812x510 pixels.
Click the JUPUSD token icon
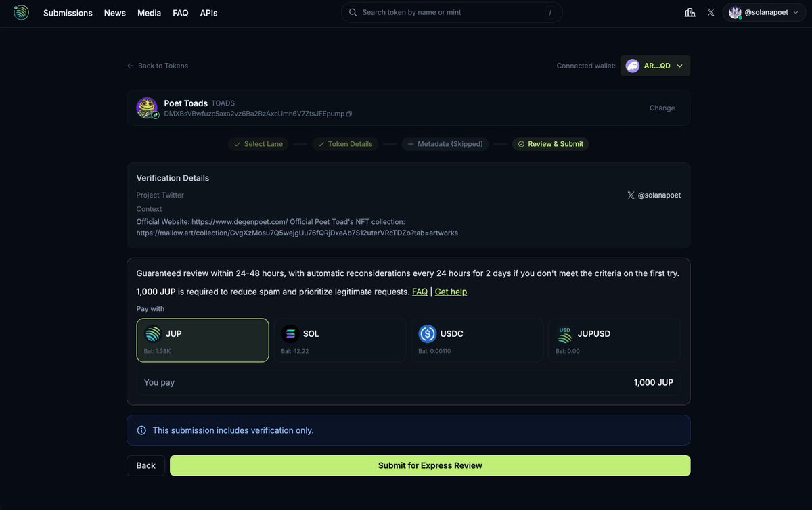[x=564, y=333]
